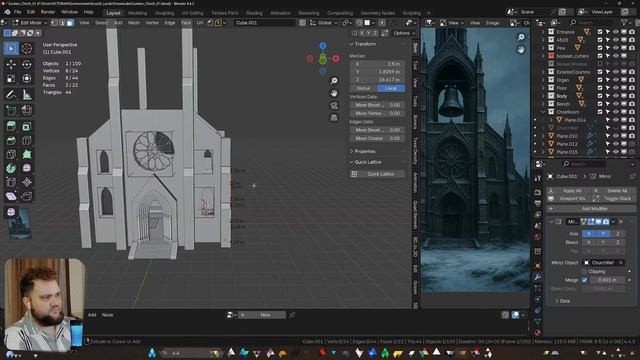Select the Rotate tool
640x360 pixels.
point(27,64)
